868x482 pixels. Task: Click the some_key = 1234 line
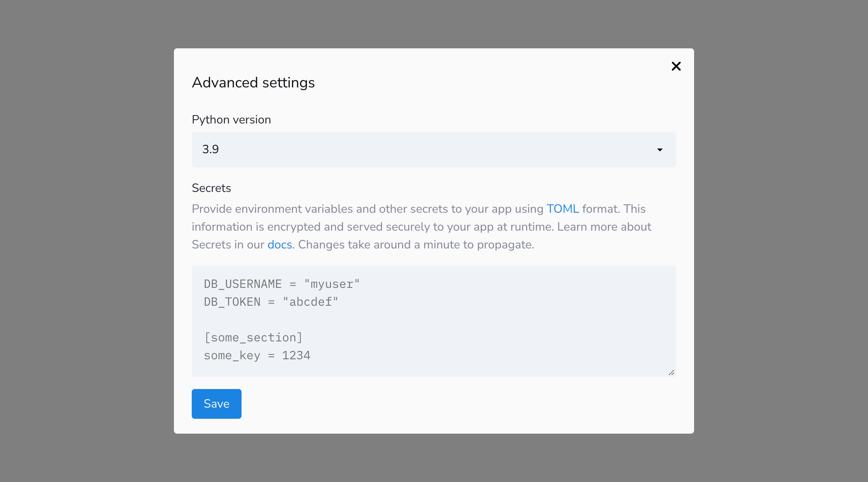(257, 356)
